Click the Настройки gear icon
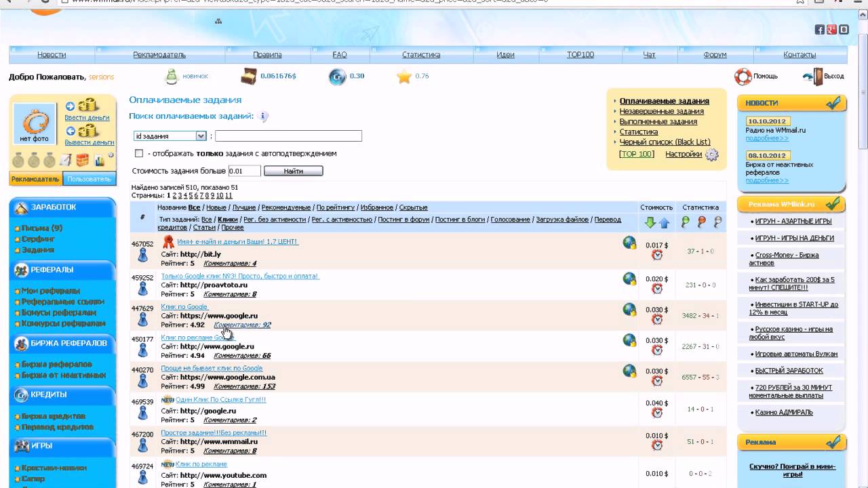The image size is (868, 488). [711, 155]
